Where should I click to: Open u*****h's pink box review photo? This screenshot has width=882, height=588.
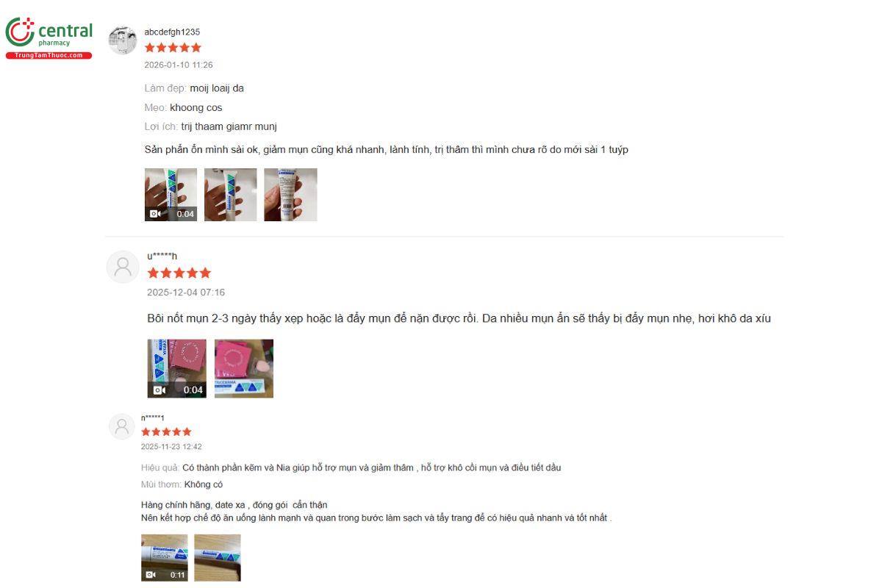[244, 369]
